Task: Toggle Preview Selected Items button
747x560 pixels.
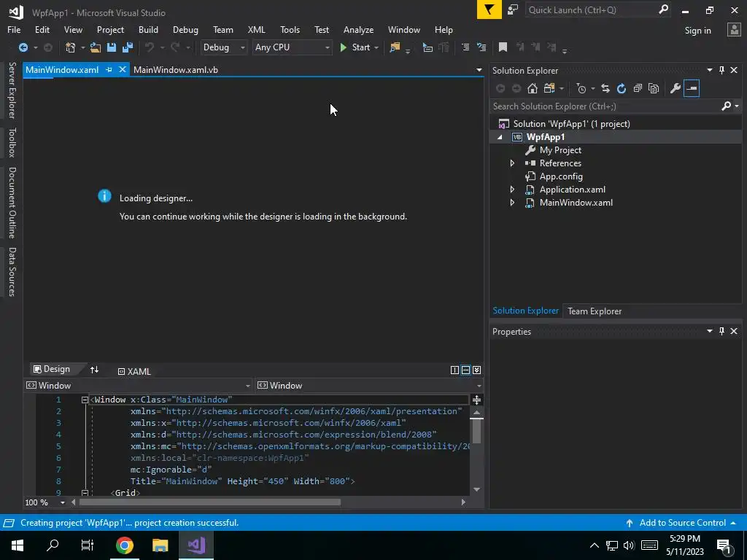Action: pyautogui.click(x=692, y=88)
